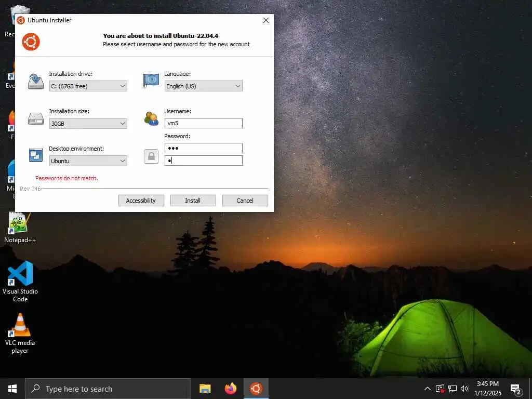Image resolution: width=532 pixels, height=399 pixels.
Task: Open the Installation size dropdown showing 30GB
Action: pyautogui.click(x=88, y=124)
